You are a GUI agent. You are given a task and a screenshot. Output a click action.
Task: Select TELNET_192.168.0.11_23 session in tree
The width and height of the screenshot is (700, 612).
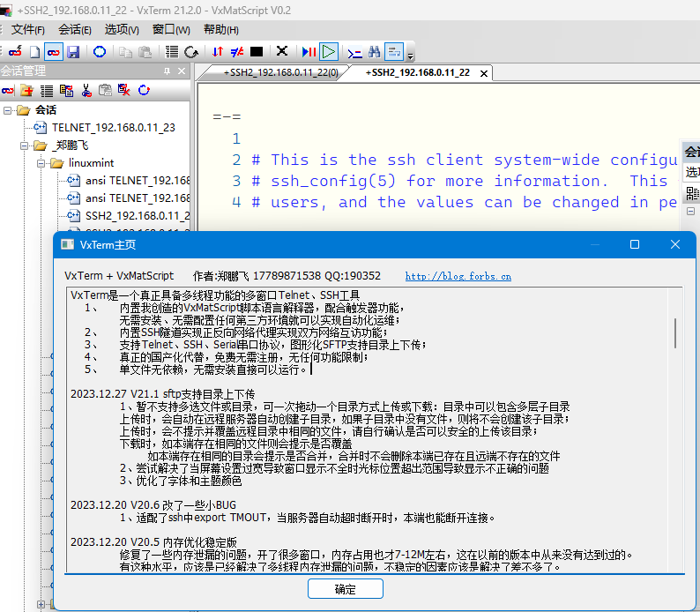tap(114, 128)
